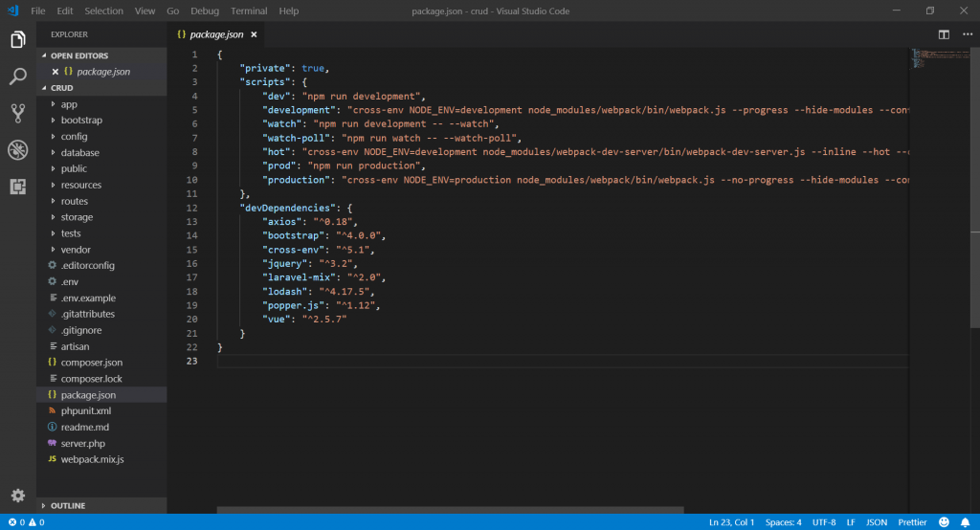
Task: Click the minimap code preview
Action: click(940, 58)
